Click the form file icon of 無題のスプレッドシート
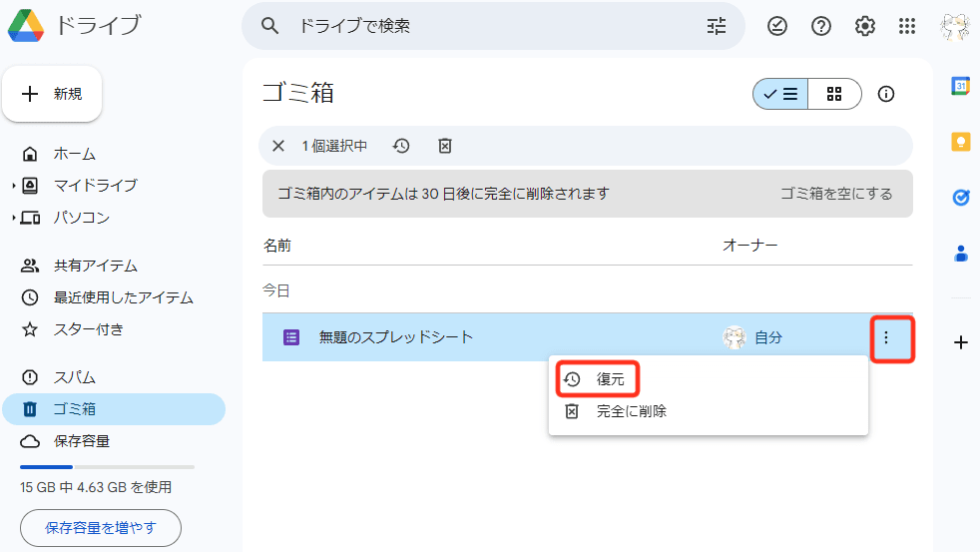The width and height of the screenshot is (980, 552). tap(291, 337)
